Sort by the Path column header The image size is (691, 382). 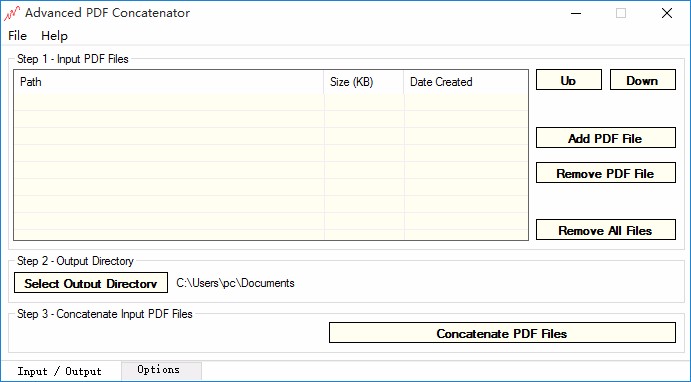click(170, 82)
